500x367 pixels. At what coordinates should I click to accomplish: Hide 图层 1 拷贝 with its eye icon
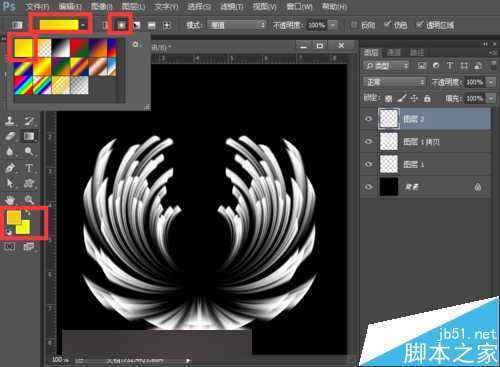tap(368, 142)
